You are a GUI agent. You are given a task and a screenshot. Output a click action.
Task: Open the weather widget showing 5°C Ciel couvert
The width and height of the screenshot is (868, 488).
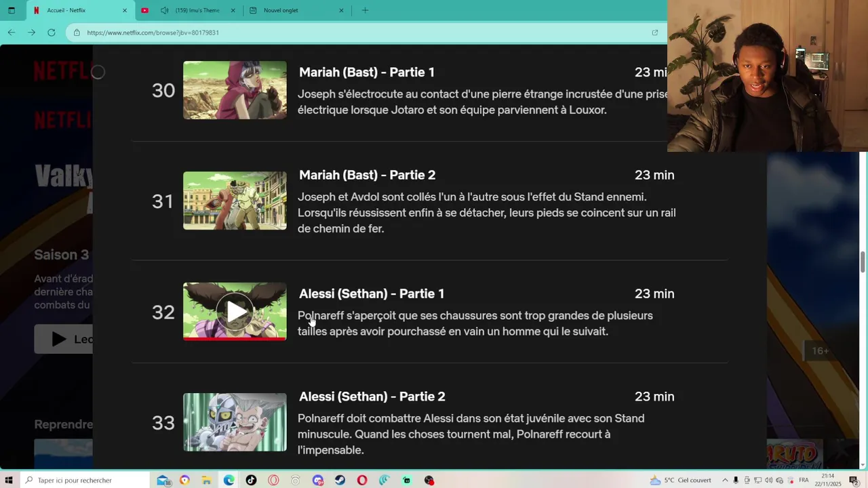click(x=680, y=480)
